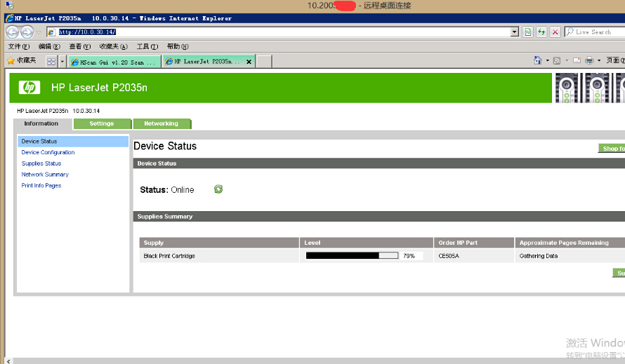Viewport: 625px width, 364px height.
Task: Open the Network Summary link
Action: (45, 175)
